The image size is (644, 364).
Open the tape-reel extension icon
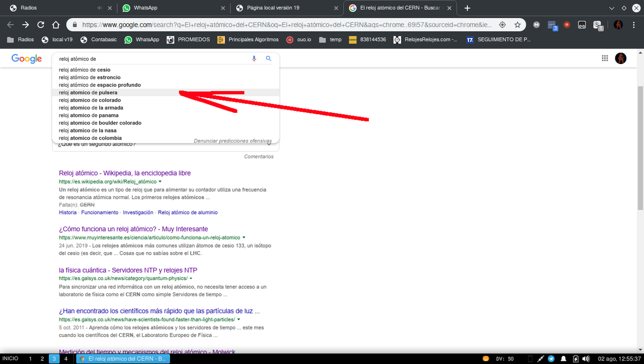pos(582,25)
